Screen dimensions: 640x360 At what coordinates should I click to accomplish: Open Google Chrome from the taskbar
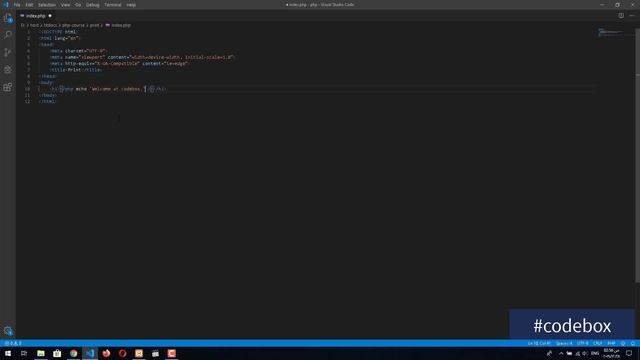coord(73,353)
